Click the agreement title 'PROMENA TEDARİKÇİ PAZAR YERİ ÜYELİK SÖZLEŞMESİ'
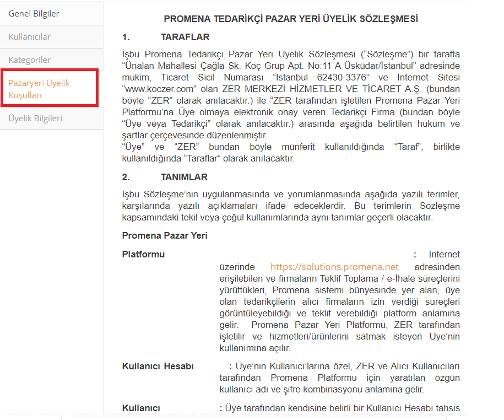The height and width of the screenshot is (420, 504). coord(291,19)
